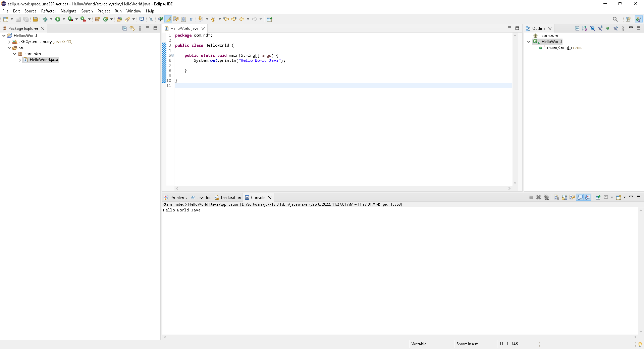
Task: Click the Open Type folder icon
Action: tap(119, 19)
